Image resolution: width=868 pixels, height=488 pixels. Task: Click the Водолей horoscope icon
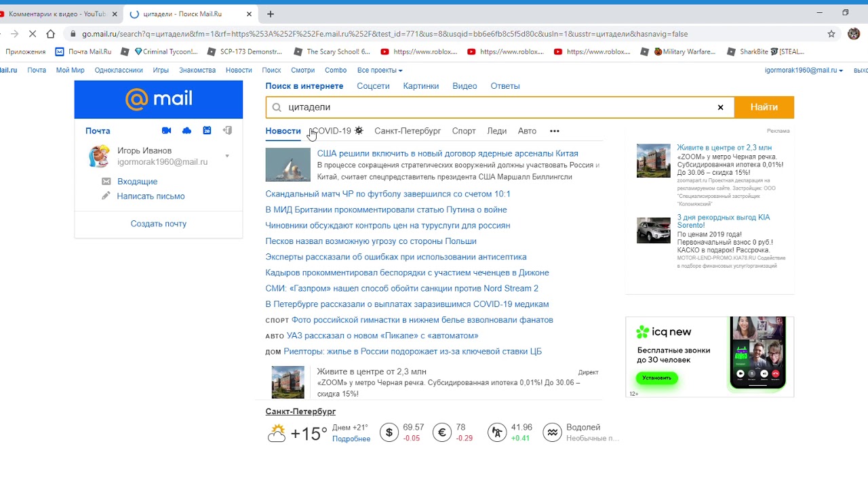pos(553,432)
